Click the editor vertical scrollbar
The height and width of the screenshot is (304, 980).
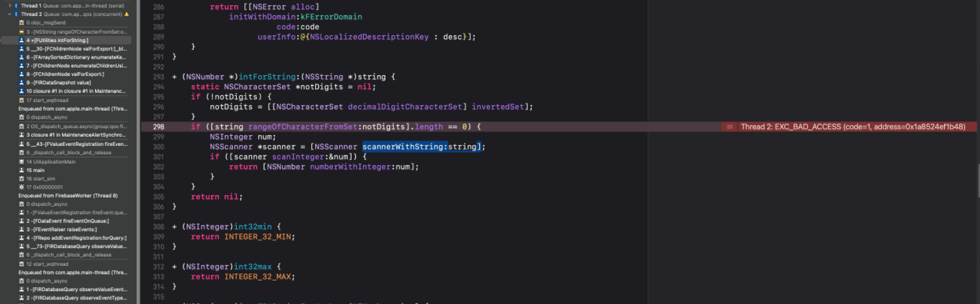pos(976,185)
